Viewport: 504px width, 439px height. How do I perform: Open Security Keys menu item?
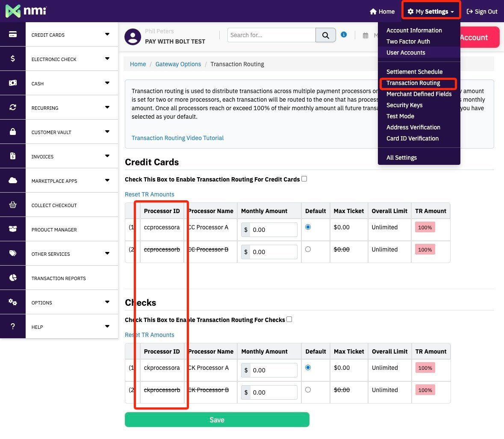(404, 105)
